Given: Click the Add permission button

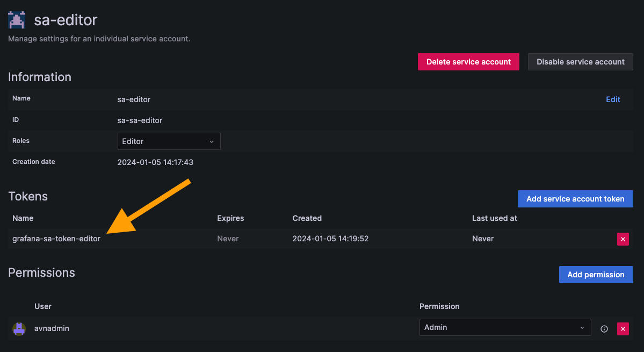Looking at the screenshot, I should point(596,275).
